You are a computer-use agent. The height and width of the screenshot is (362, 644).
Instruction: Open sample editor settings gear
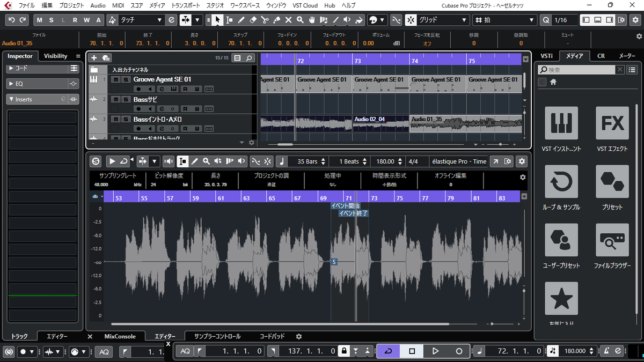(x=521, y=161)
